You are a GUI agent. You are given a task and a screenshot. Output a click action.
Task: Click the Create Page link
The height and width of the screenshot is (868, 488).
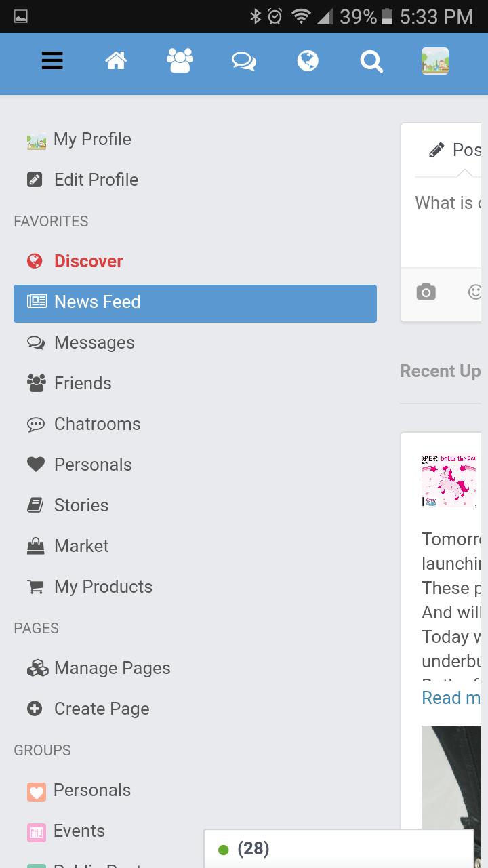[x=101, y=709]
